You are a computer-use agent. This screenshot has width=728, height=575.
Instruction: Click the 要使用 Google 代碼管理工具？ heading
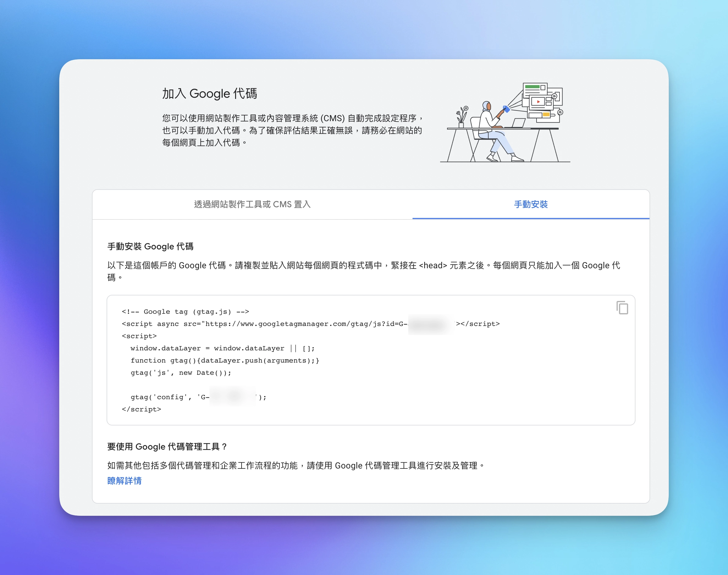click(x=167, y=447)
